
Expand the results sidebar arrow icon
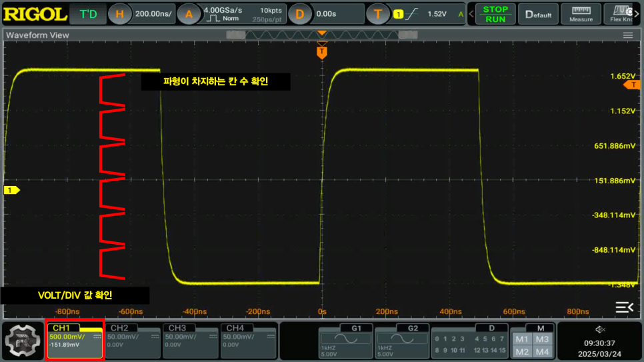(x=624, y=307)
